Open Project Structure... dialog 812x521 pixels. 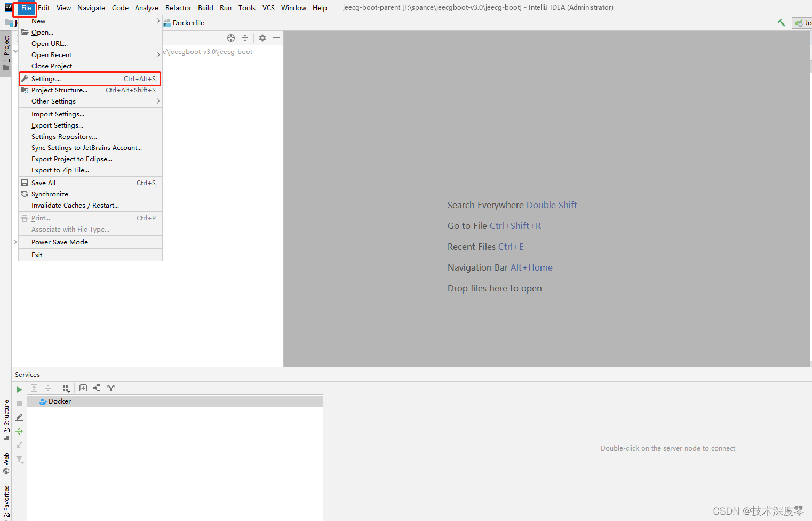pyautogui.click(x=90, y=90)
